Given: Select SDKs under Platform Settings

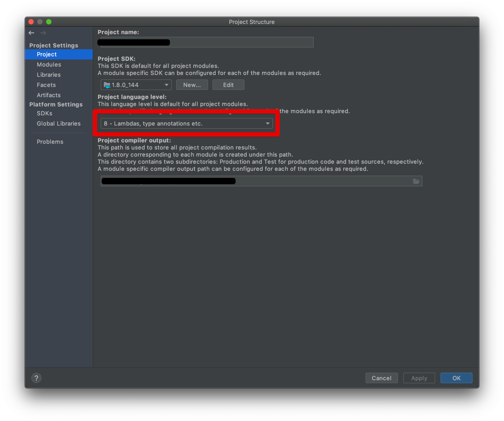Looking at the screenshot, I should (43, 113).
